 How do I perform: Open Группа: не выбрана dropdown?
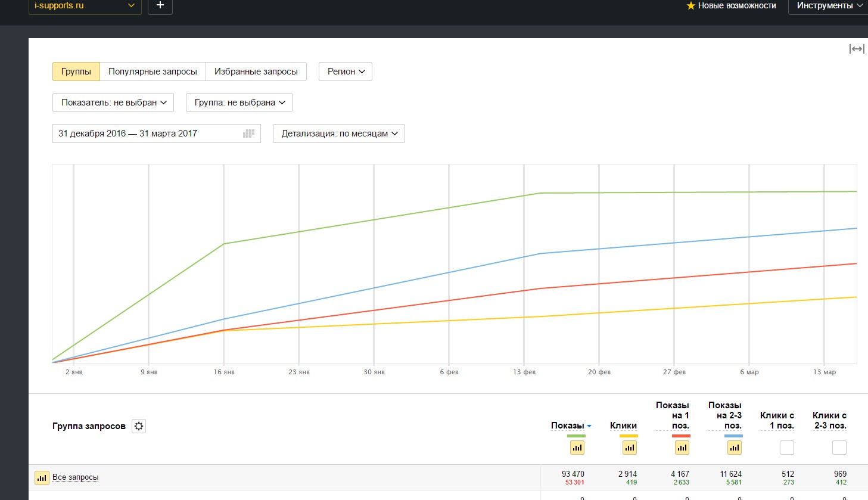239,103
